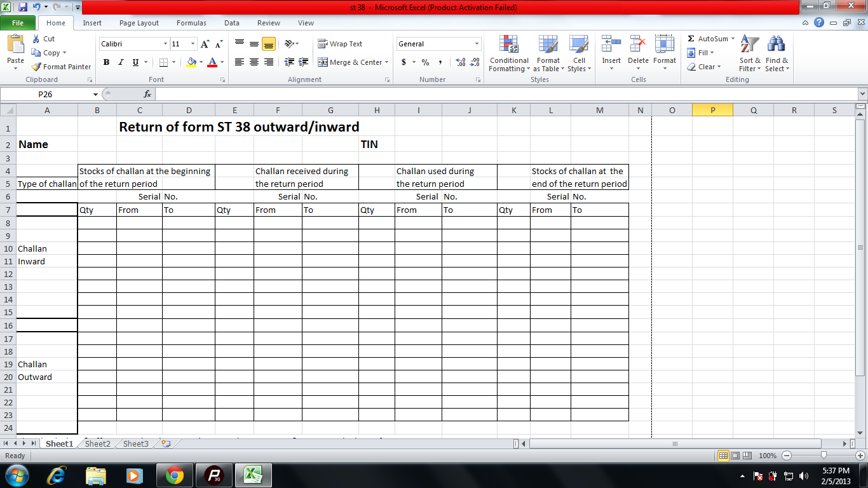Decrease font size with shrink font icon
This screenshot has height=488, width=868.
pos(219,44)
